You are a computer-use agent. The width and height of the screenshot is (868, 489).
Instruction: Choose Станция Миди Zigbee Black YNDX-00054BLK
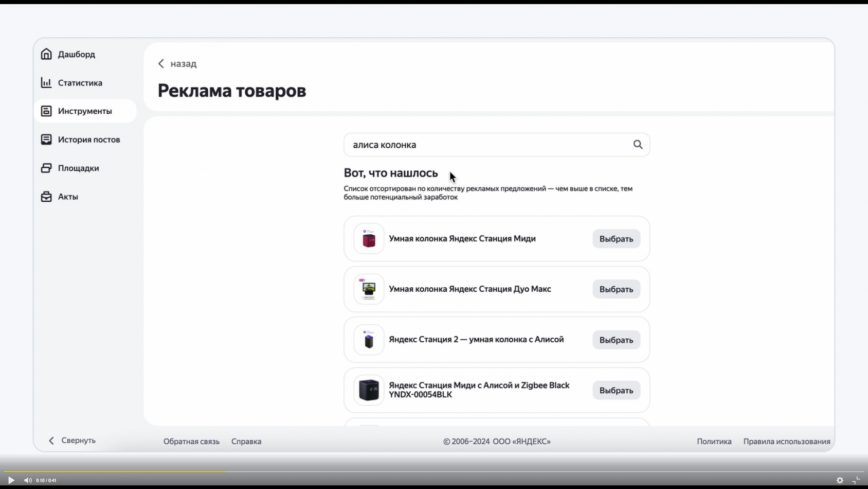616,390
